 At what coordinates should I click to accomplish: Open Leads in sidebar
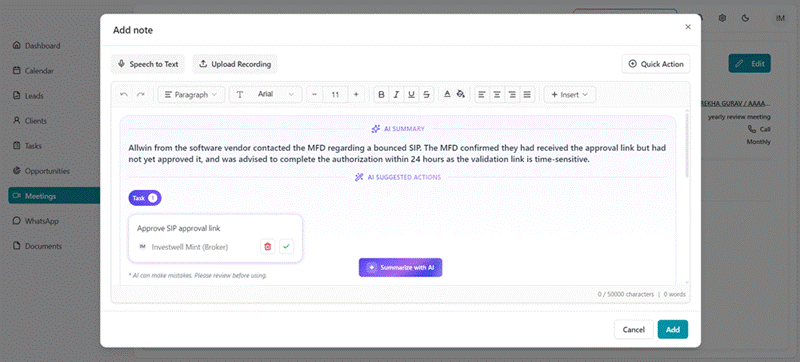pos(35,96)
